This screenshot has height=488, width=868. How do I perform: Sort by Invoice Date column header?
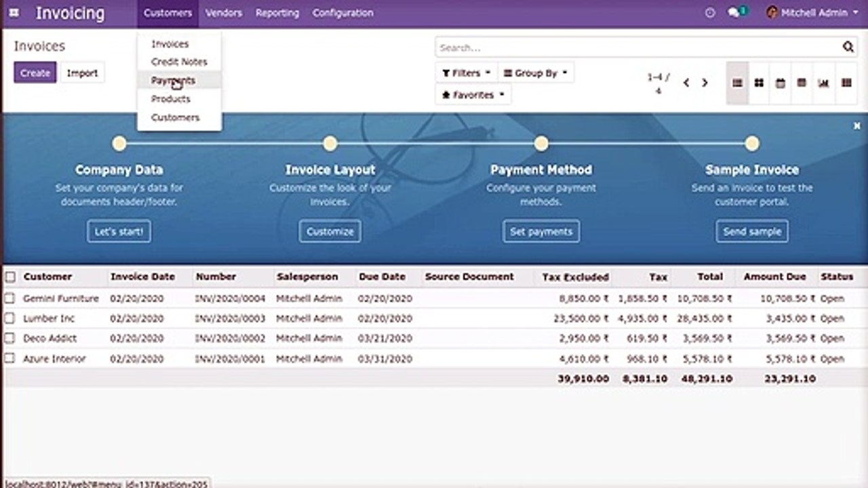click(x=142, y=277)
